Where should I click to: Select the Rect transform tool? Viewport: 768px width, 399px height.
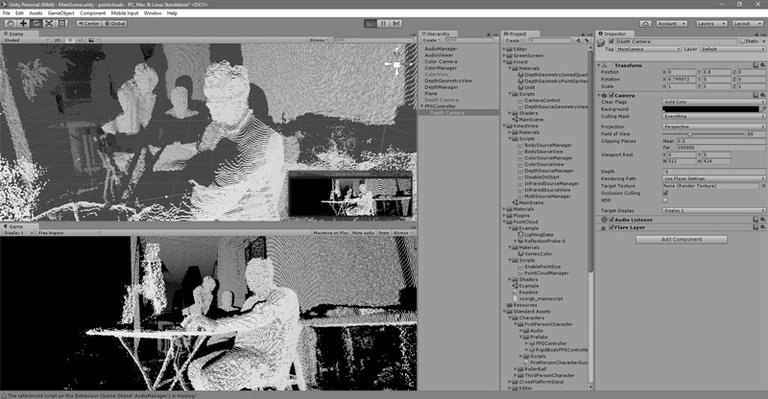coord(62,23)
